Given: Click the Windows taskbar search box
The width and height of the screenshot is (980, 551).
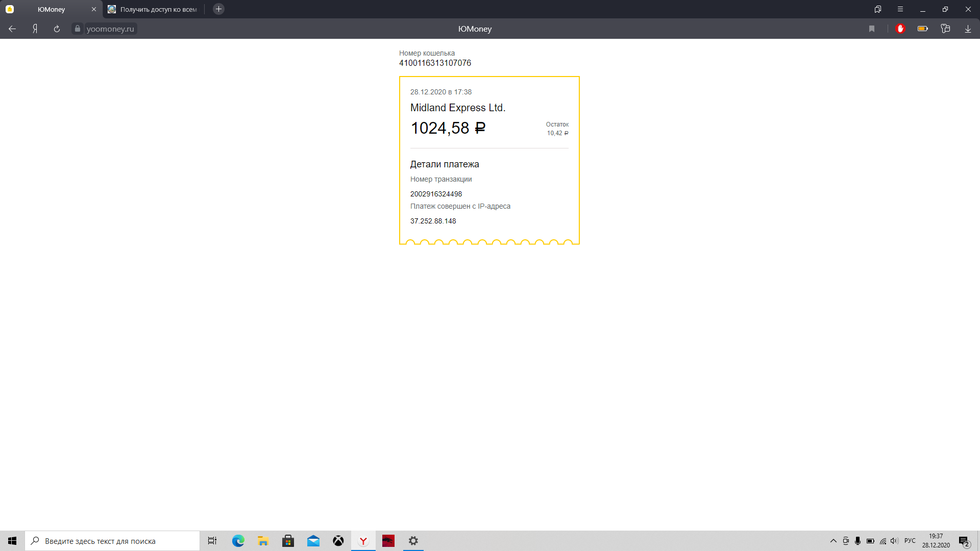Looking at the screenshot, I should click(112, 541).
